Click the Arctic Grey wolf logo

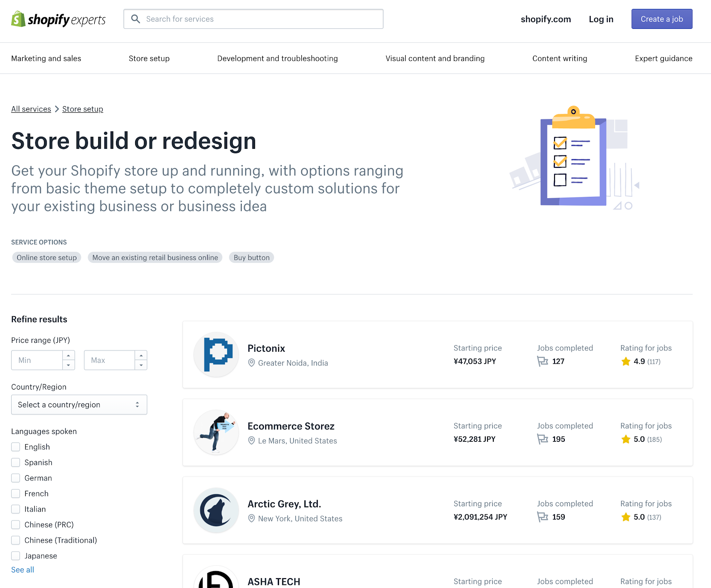(216, 510)
